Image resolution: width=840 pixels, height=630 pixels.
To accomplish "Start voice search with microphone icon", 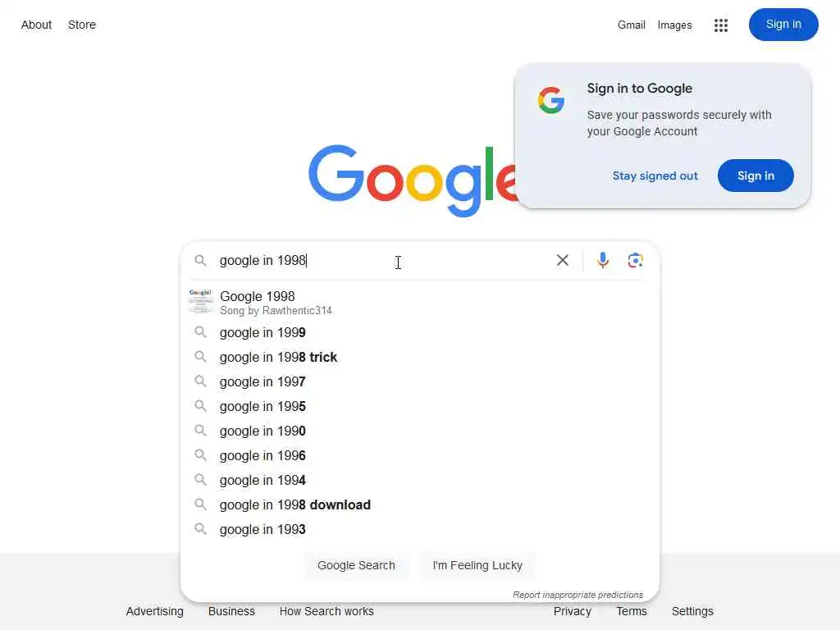I will click(603, 260).
